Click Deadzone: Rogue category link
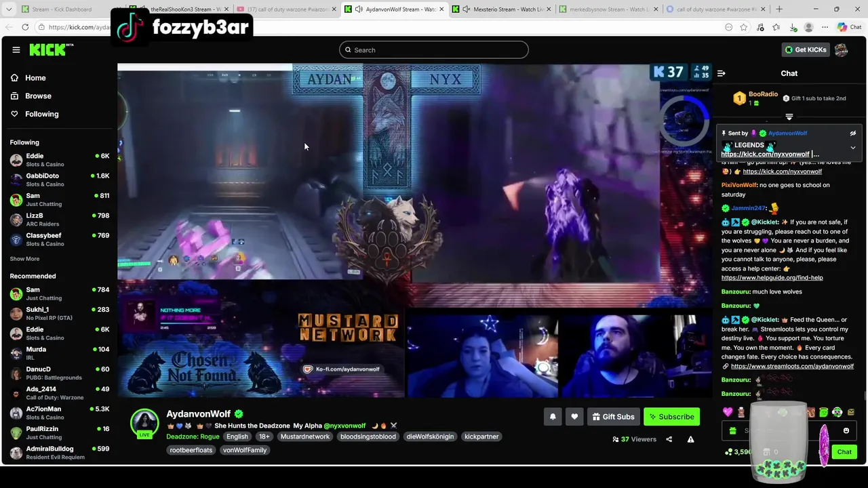The height and width of the screenshot is (488, 868). point(193,436)
